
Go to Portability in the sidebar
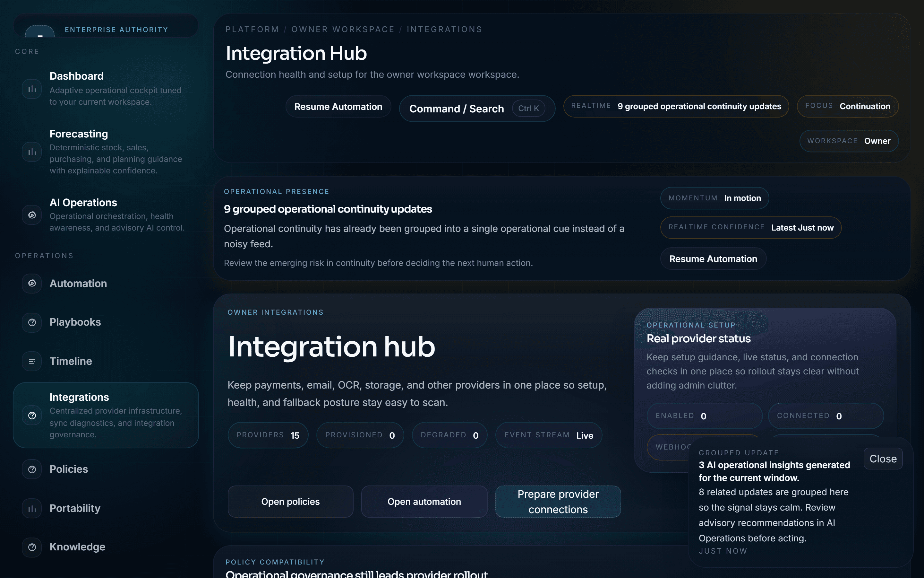tap(106, 508)
